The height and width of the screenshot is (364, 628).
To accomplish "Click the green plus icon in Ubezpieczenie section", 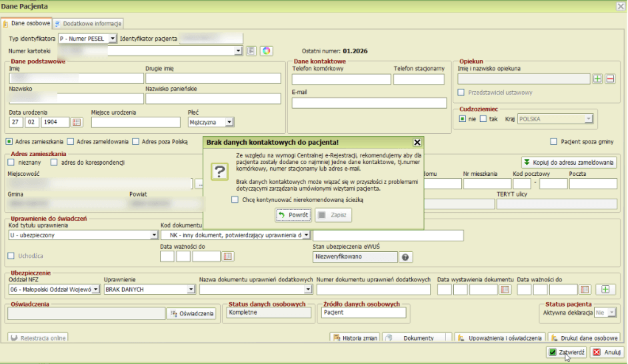I will coord(605,289).
